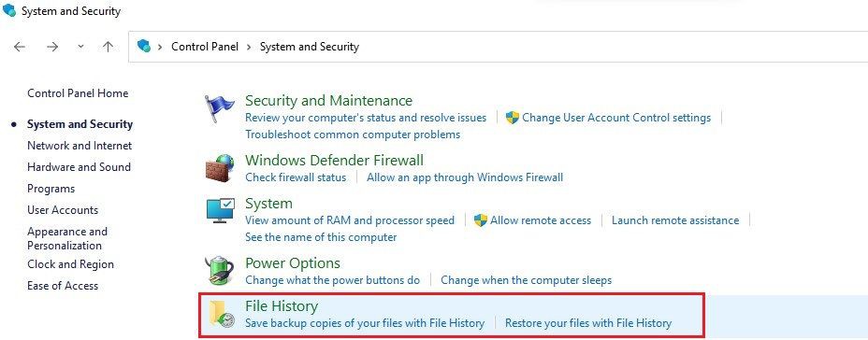Go forward with the right arrow button
This screenshot has height=340, width=868.
click(x=52, y=47)
